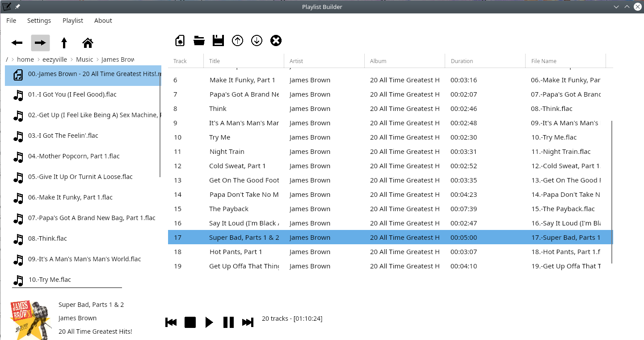Move selected track down in playlist
Viewport: 644px width, 340px height.
[x=257, y=41]
